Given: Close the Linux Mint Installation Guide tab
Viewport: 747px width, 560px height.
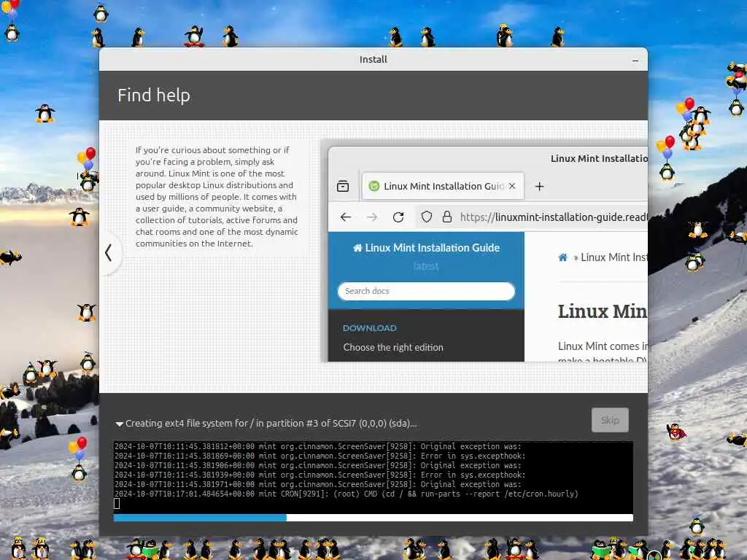Looking at the screenshot, I should [x=512, y=186].
